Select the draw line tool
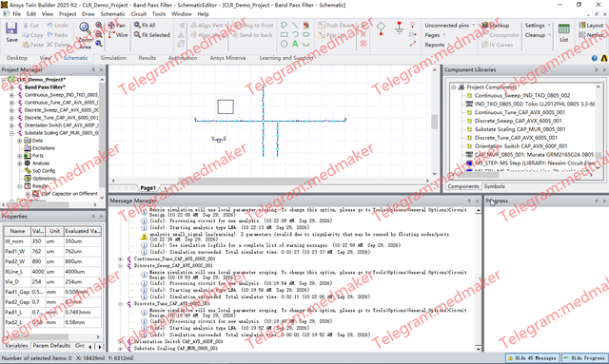609x364 pixels. [295, 26]
